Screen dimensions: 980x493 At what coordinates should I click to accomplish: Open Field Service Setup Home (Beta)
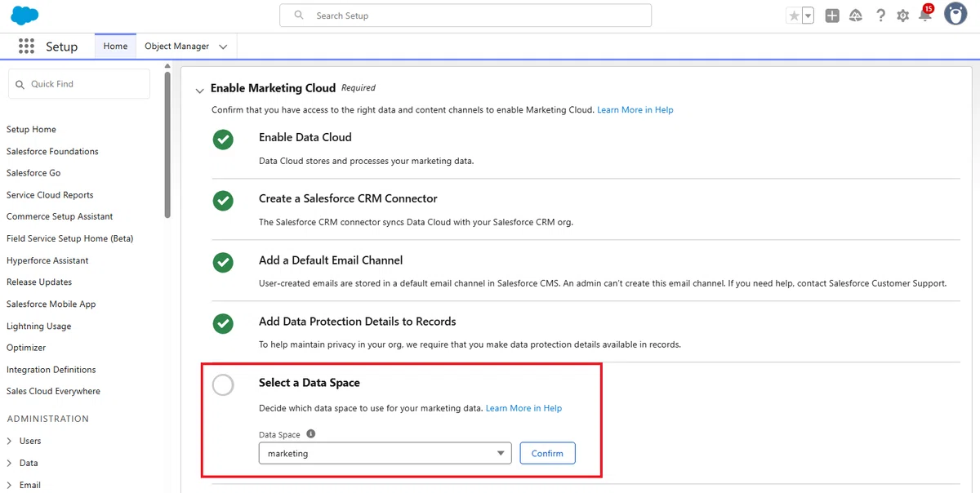[x=69, y=238]
